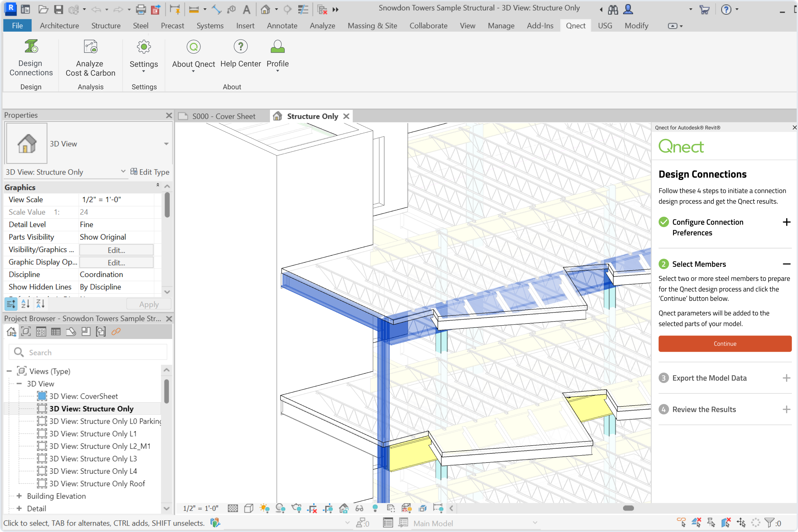Viewport: 798px width, 532px height.
Task: Toggle Crop View in view control bar
Action: [x=312, y=508]
